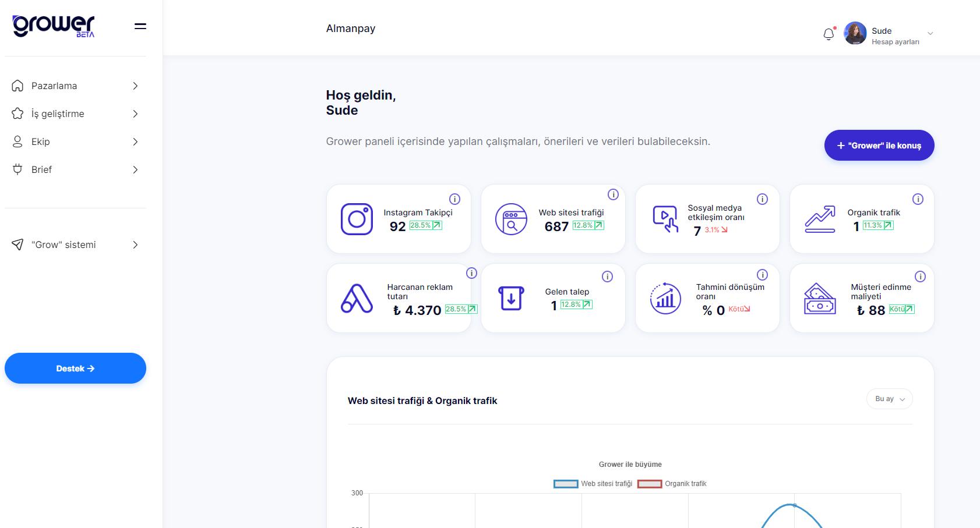
Task: Click the Google Ads icon in Harcanan reklam tutarı card
Action: [x=357, y=298]
